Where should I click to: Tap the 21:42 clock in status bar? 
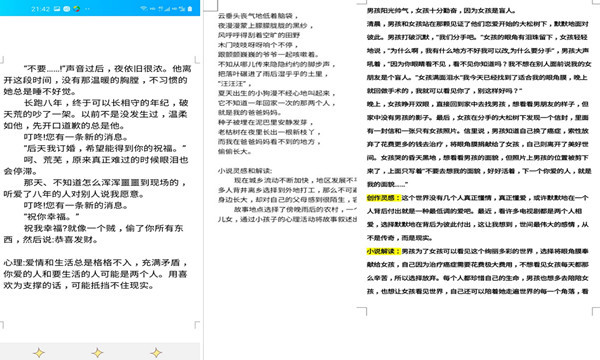[40, 9]
